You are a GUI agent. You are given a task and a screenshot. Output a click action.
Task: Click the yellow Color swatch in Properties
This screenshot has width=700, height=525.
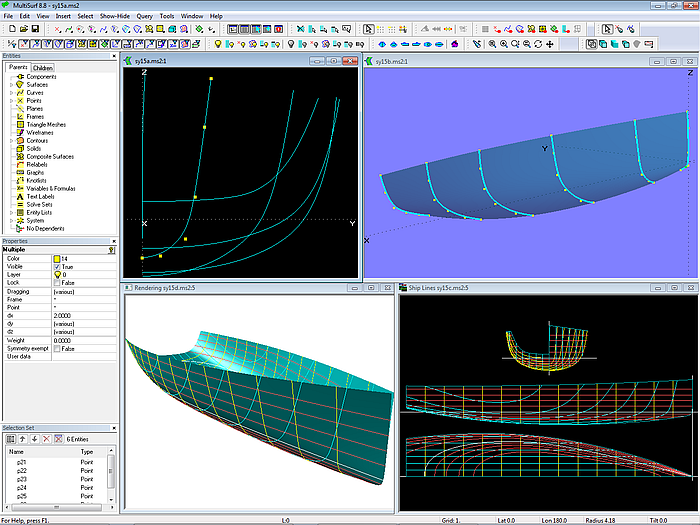tap(57, 259)
